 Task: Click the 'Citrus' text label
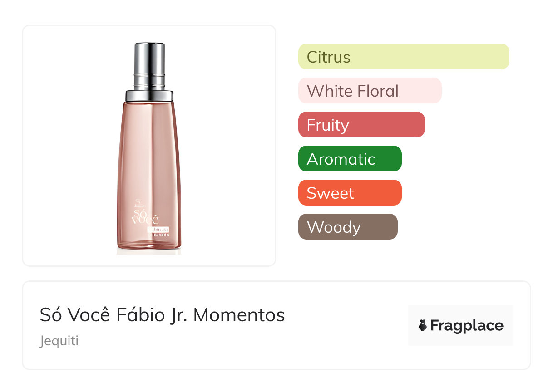(328, 57)
